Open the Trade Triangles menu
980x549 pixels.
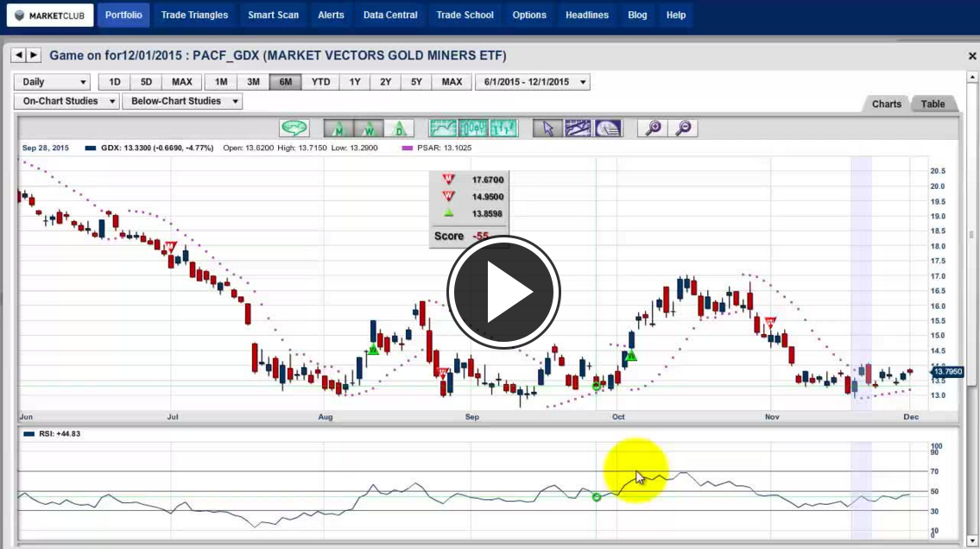coord(194,15)
